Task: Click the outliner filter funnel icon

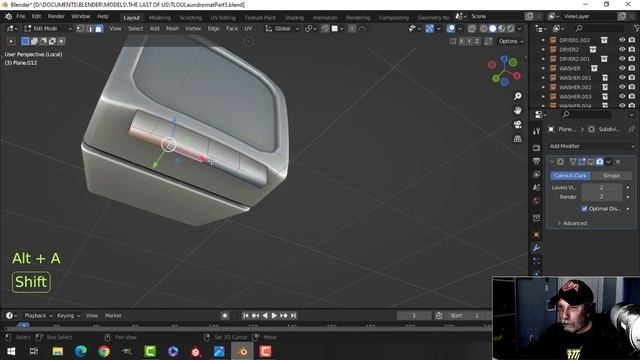Action: pos(636,29)
